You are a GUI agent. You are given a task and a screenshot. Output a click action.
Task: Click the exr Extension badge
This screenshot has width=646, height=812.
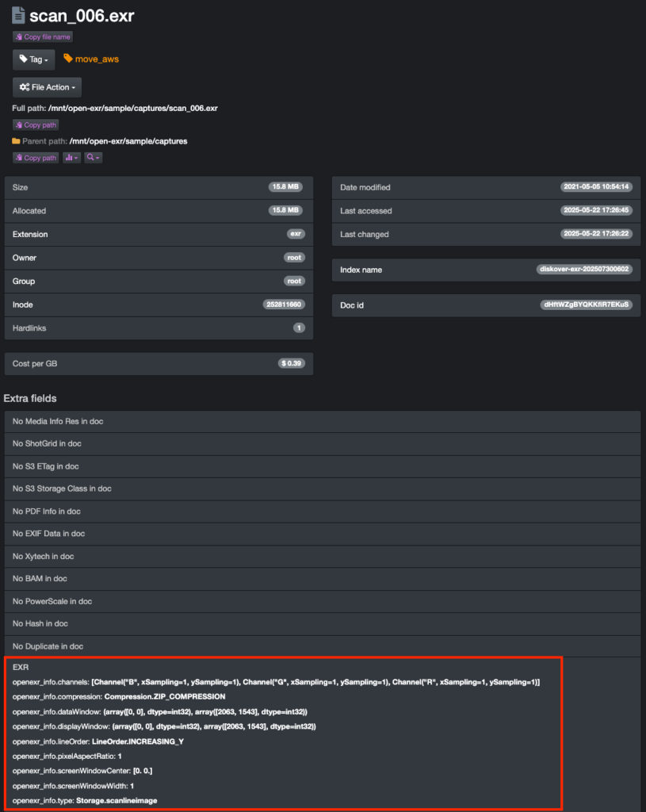tap(296, 234)
